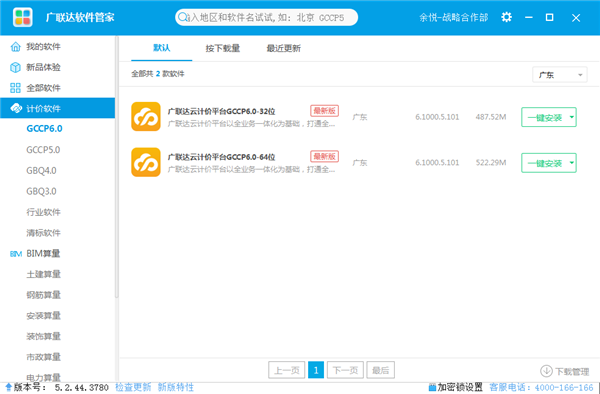Click the 下载管理 download arrow icon
600x394 pixels.
[x=546, y=371]
